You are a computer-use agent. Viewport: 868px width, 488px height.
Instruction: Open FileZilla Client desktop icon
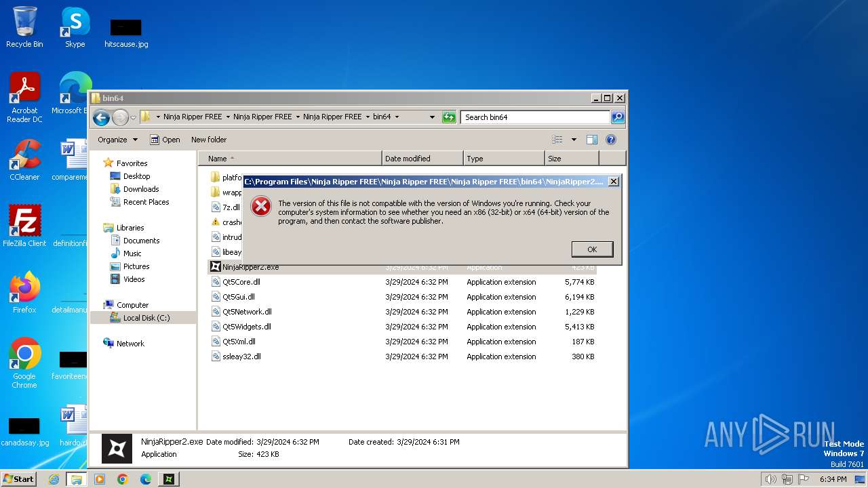24,226
